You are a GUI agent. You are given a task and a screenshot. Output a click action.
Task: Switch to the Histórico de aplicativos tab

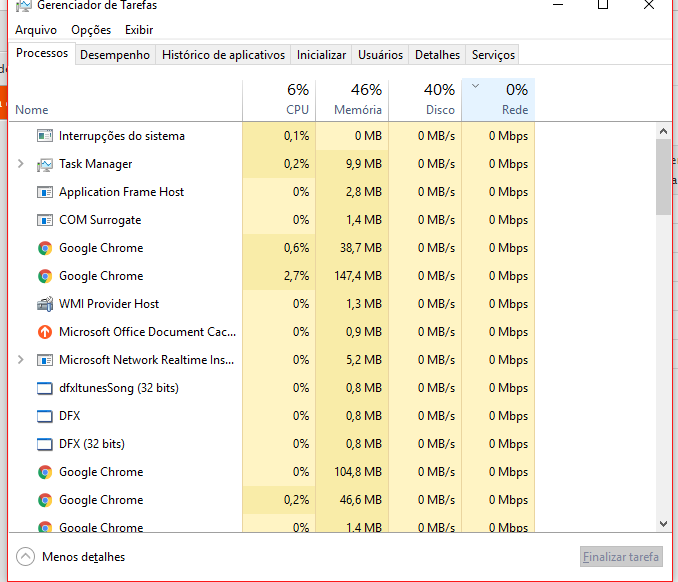[x=223, y=55]
